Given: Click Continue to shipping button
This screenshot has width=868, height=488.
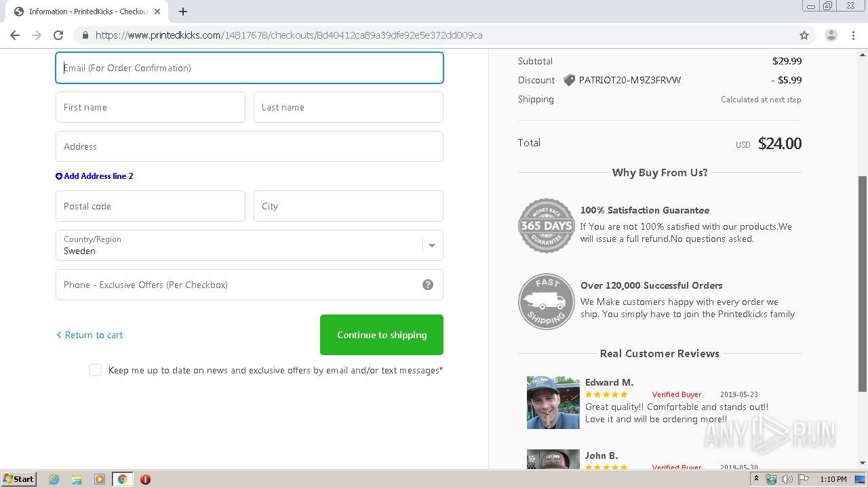Looking at the screenshot, I should 382,335.
